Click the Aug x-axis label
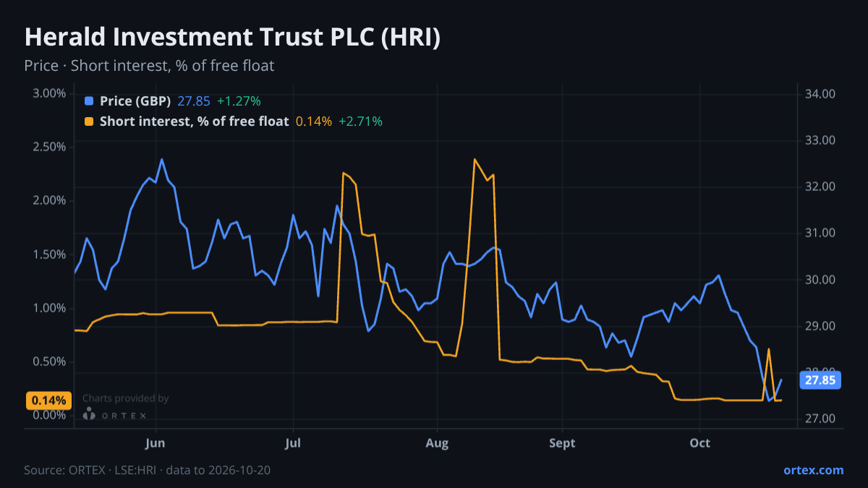Viewport: 868px width, 488px height. (x=436, y=443)
